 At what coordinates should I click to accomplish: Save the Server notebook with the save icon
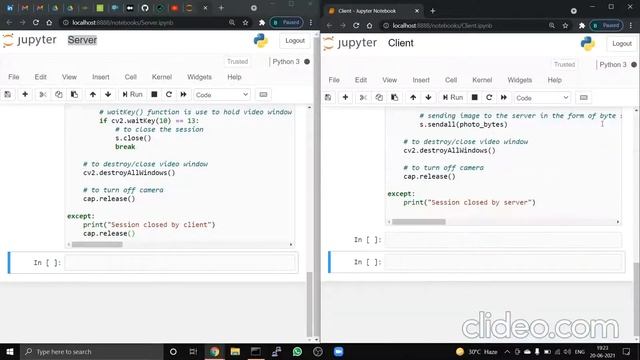coord(8,95)
